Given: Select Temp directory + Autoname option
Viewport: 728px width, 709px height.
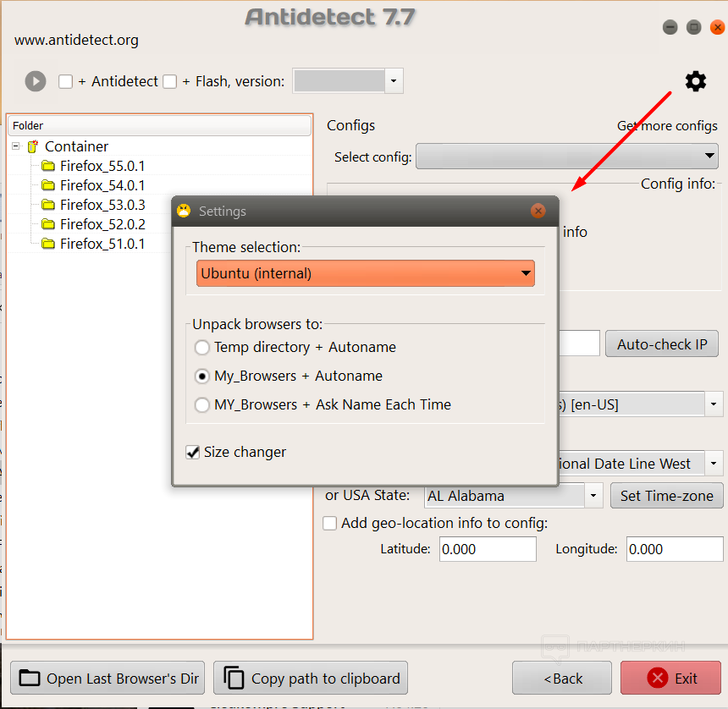Looking at the screenshot, I should click(202, 347).
